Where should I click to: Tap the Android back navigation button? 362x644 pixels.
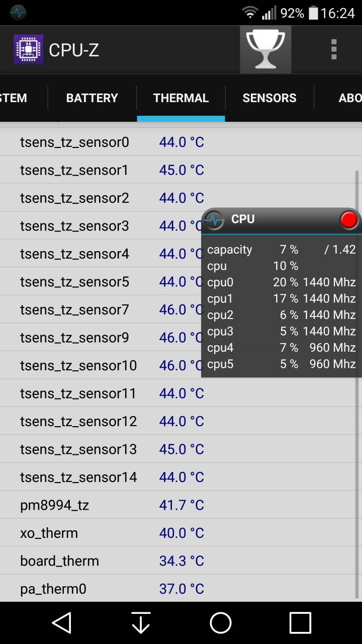(x=61, y=623)
